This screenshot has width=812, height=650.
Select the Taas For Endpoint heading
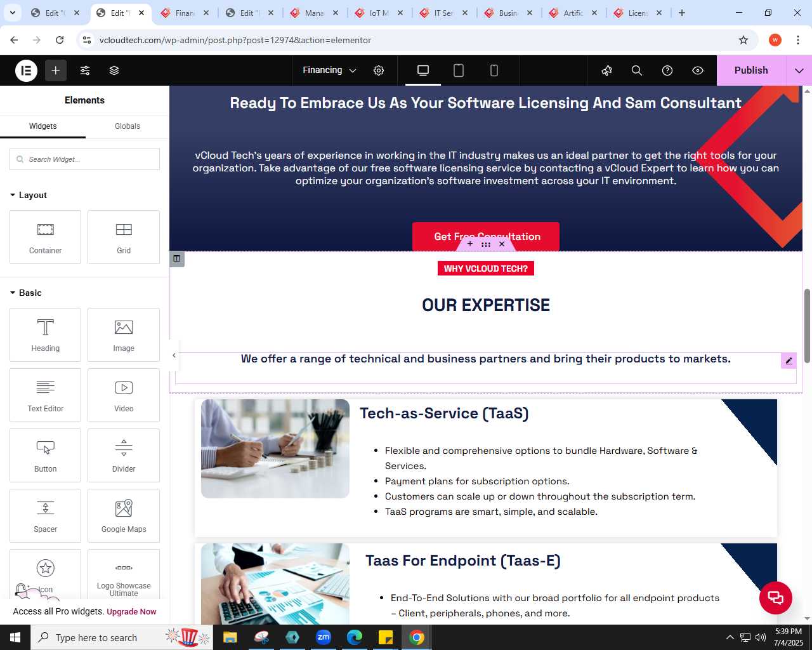[463, 560]
